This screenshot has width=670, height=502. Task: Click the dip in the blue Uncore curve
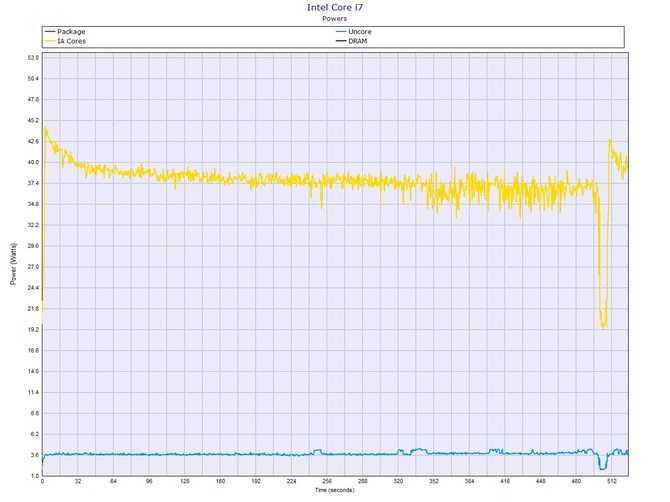602,467
